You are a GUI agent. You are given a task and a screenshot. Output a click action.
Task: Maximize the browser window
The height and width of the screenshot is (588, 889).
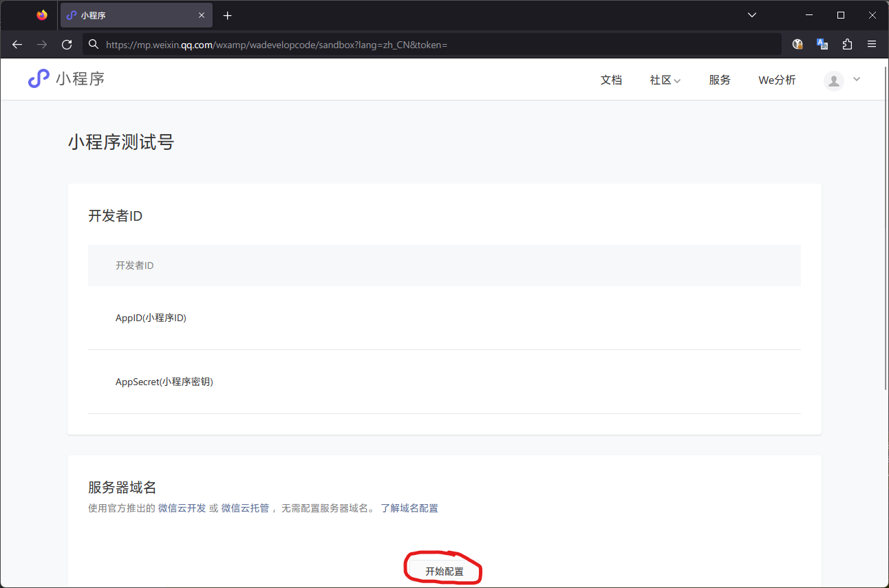pos(840,15)
